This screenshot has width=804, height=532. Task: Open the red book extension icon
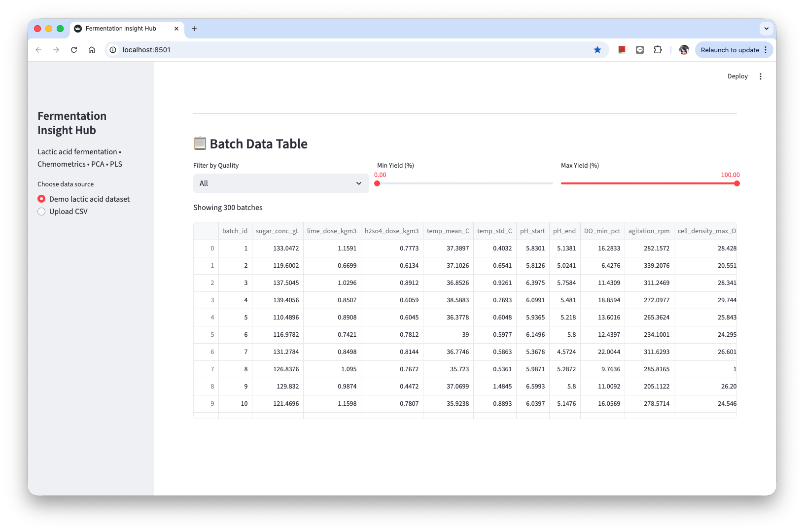tap(622, 50)
